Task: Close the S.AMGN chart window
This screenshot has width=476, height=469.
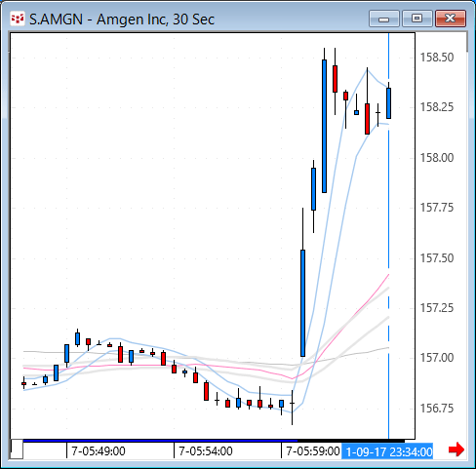Action: point(451,19)
